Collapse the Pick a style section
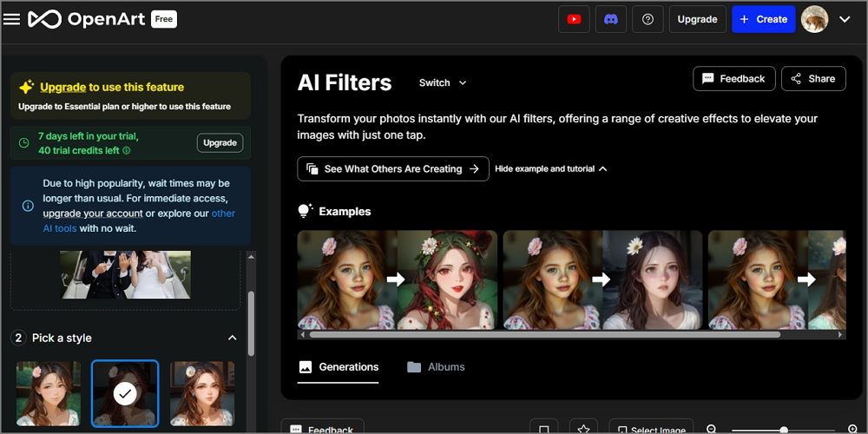Screen dimensions: 868x434 tap(233, 338)
